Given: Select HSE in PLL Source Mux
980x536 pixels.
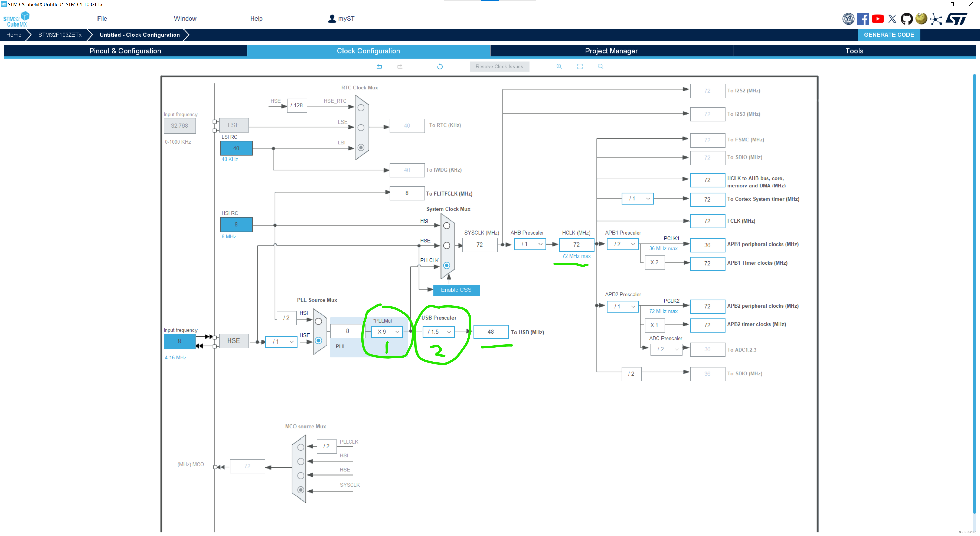Looking at the screenshot, I should pos(318,340).
